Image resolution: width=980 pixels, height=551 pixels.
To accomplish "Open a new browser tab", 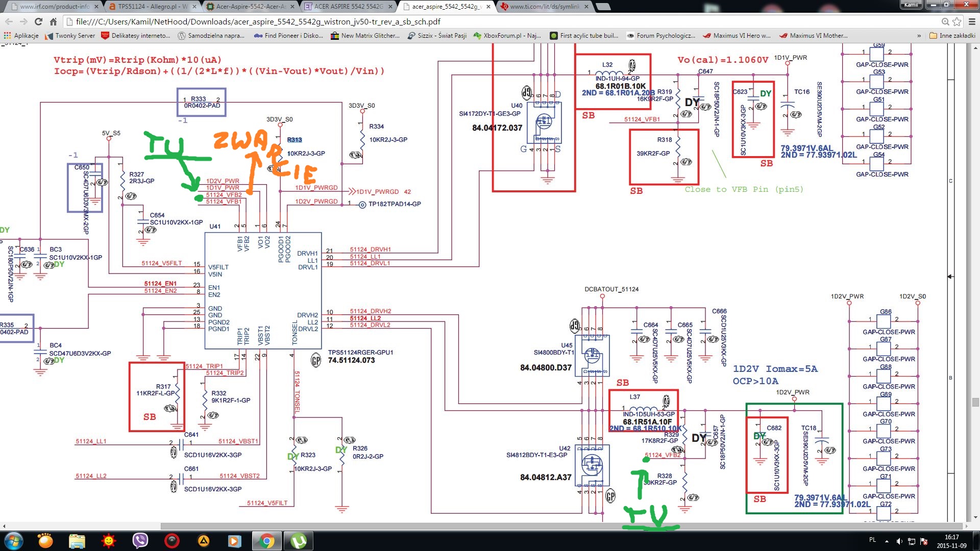I will [603, 7].
